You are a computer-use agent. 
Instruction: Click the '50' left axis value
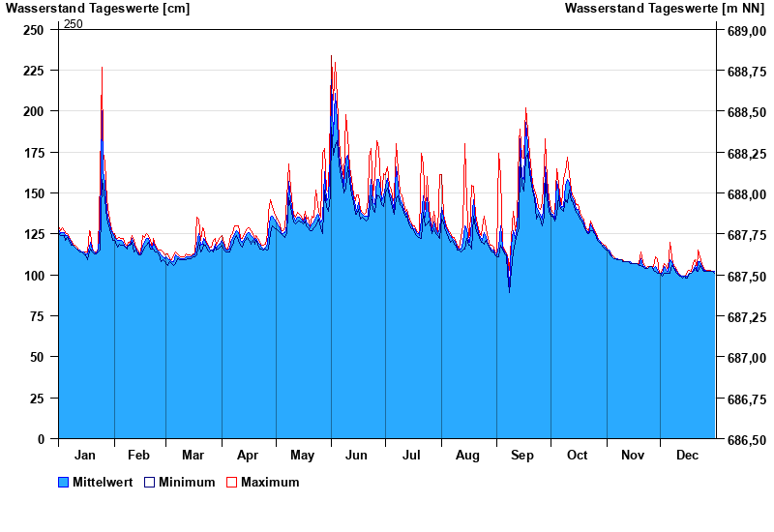37,357
